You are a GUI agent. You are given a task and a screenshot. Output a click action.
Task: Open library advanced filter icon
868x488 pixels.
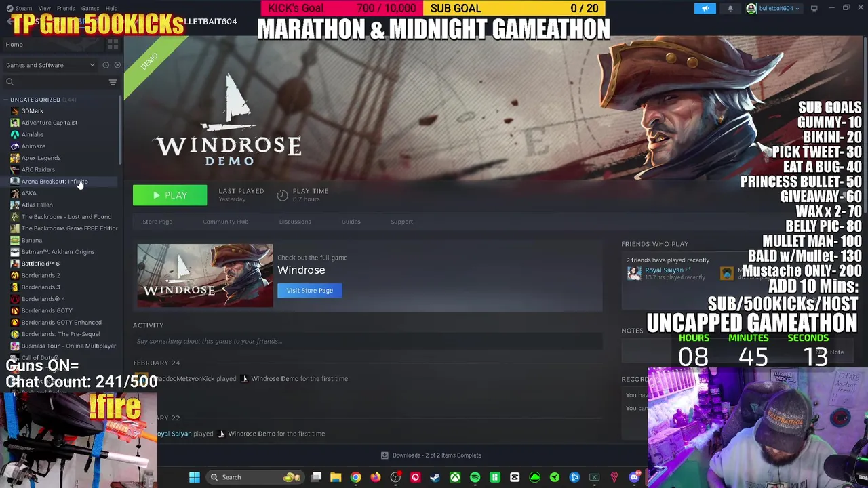113,82
